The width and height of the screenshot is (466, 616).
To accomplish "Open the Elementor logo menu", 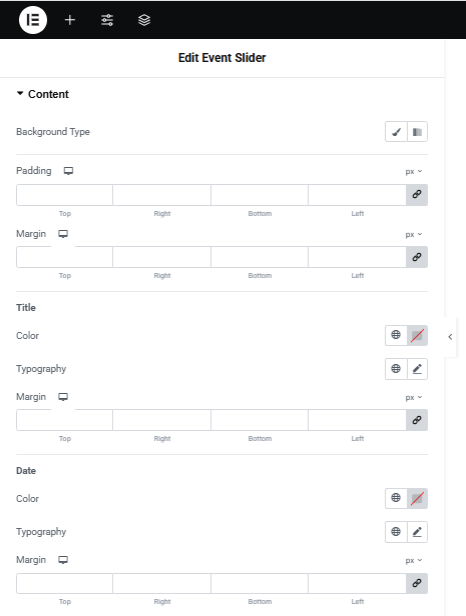I will click(x=33, y=20).
